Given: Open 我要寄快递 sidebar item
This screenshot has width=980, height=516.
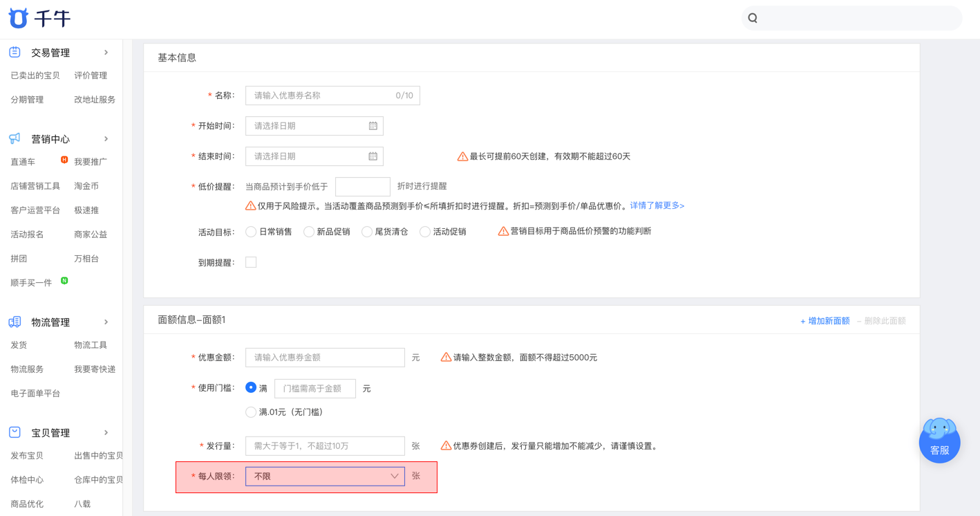Looking at the screenshot, I should pos(95,369).
